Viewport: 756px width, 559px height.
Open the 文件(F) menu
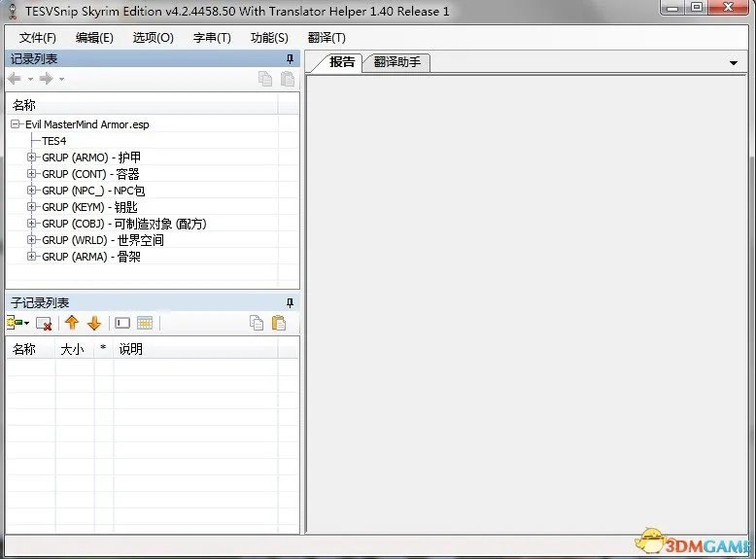tap(37, 38)
